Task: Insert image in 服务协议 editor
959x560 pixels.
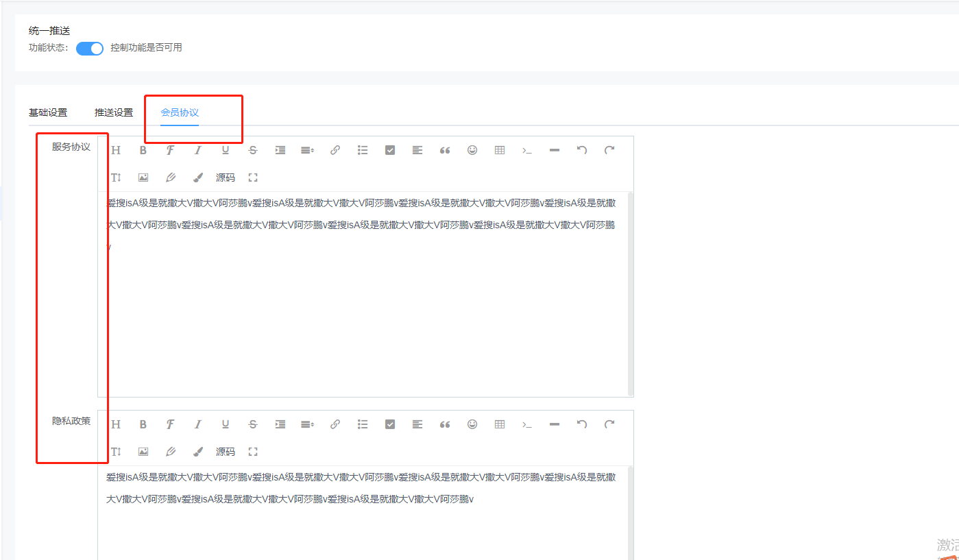Action: [x=143, y=178]
